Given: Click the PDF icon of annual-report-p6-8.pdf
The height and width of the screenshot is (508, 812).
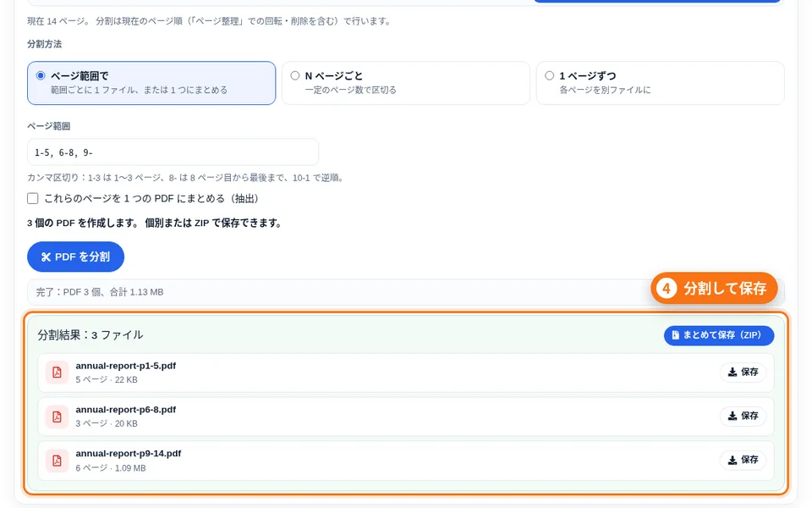Looking at the screenshot, I should [57, 417].
